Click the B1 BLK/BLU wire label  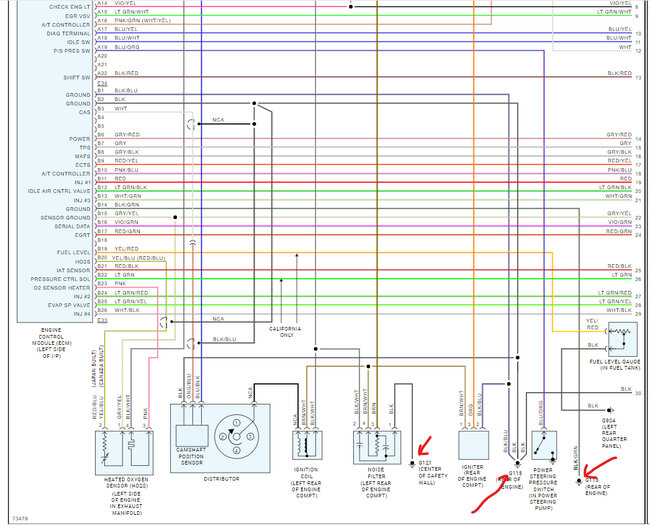[x=117, y=90]
